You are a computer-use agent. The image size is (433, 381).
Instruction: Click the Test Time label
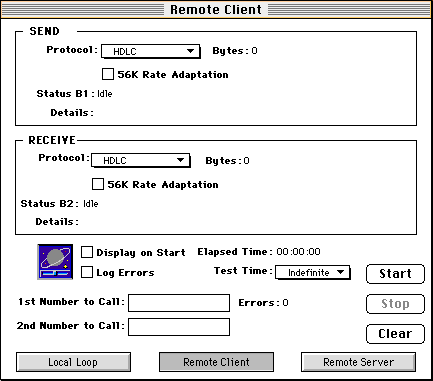coord(243,271)
